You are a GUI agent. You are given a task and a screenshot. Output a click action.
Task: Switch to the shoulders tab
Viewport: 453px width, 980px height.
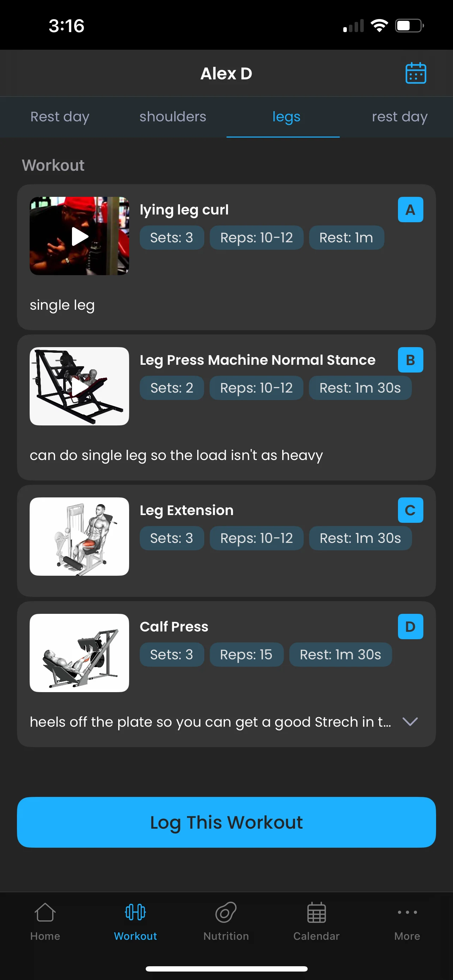point(173,117)
